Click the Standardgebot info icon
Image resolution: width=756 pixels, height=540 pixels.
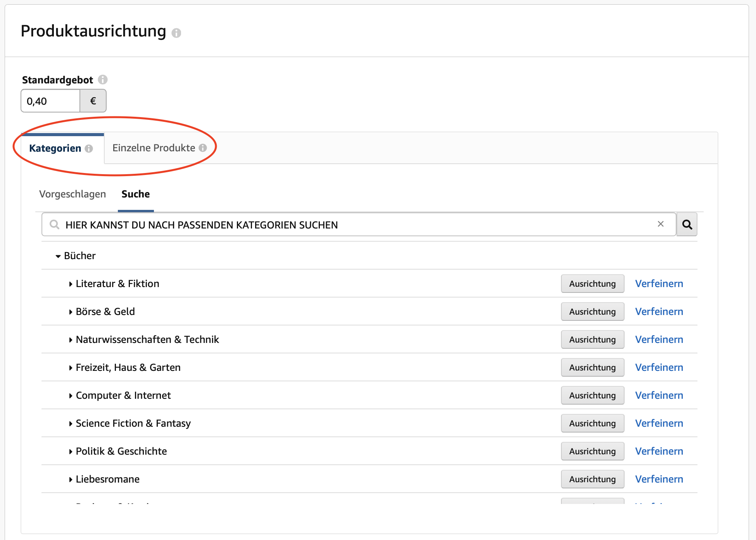(103, 80)
